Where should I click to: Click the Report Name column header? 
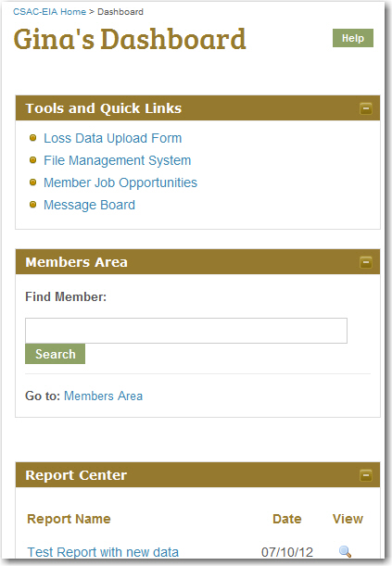(x=69, y=519)
